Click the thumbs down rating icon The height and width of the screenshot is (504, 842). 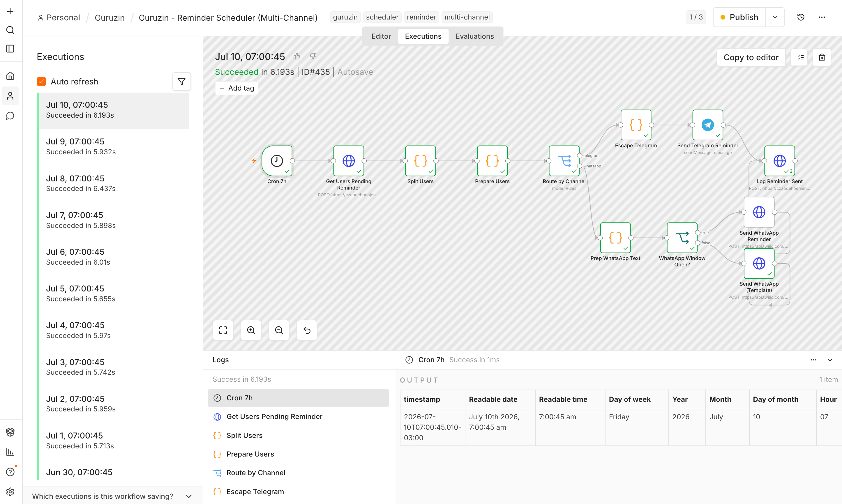(x=313, y=56)
